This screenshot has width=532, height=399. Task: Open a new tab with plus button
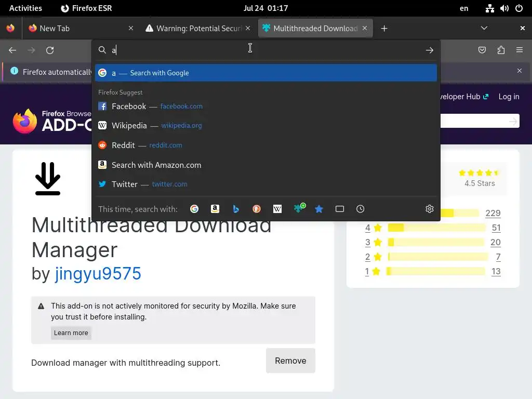pyautogui.click(x=384, y=29)
